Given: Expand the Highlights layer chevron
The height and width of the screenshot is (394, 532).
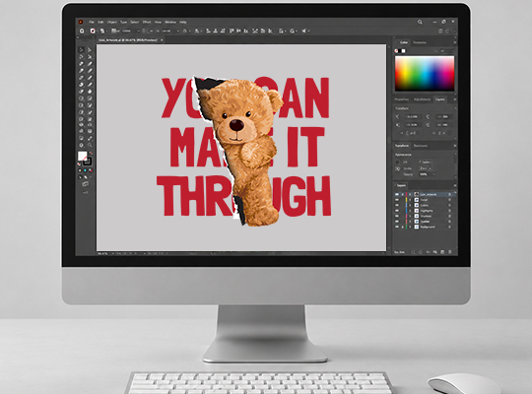Looking at the screenshot, I should coord(410,211).
